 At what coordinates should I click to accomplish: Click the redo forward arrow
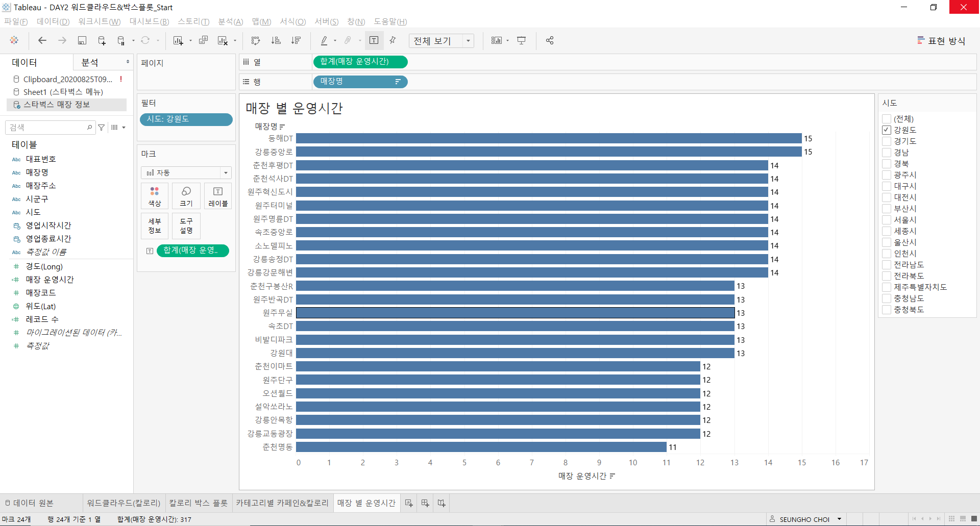(62, 40)
